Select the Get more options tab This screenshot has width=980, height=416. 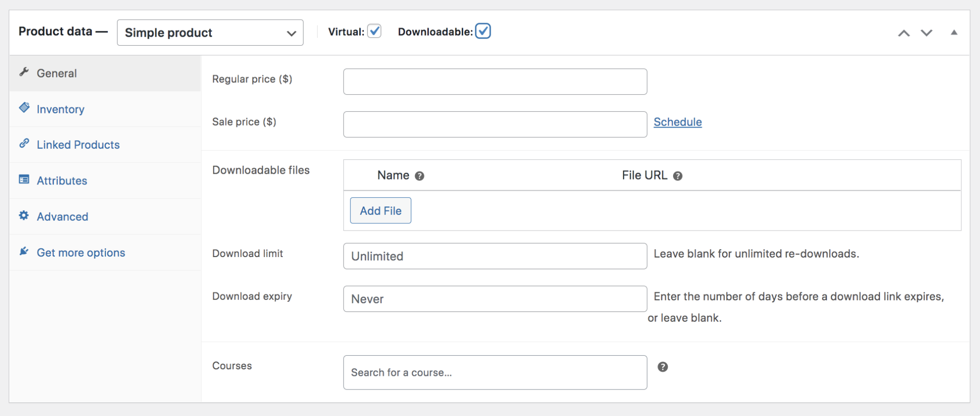point(105,252)
